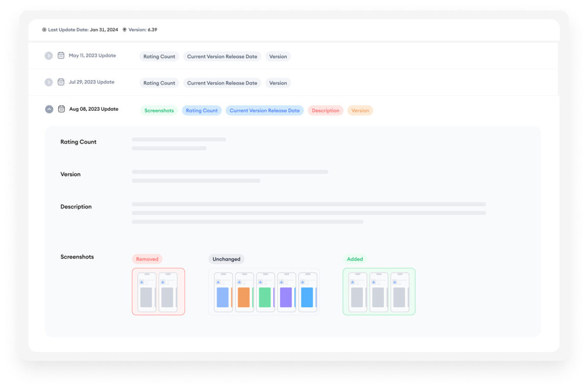Click calendar icon beside May 11, 2023 Update
588x389 pixels.
point(61,55)
